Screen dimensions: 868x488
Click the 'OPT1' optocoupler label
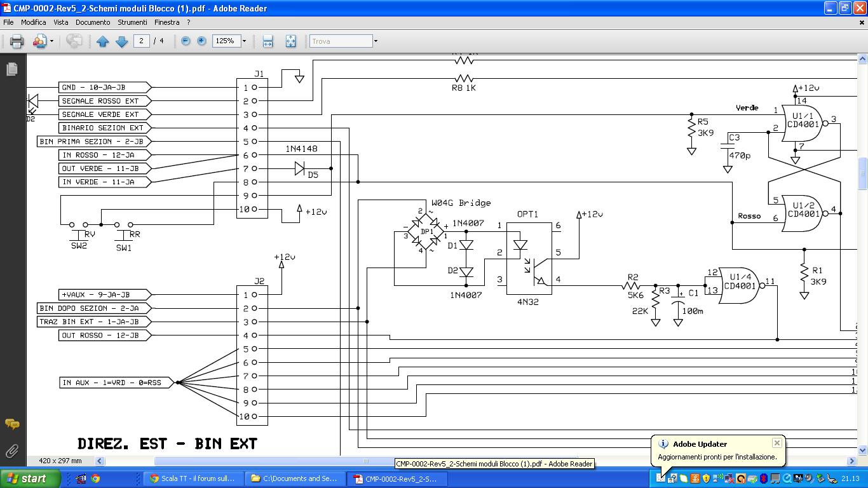pyautogui.click(x=527, y=214)
